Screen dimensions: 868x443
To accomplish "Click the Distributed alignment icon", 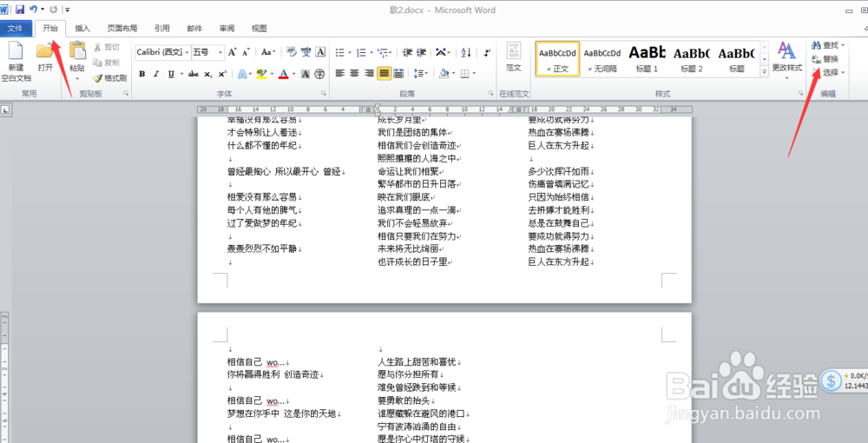I will [x=398, y=73].
